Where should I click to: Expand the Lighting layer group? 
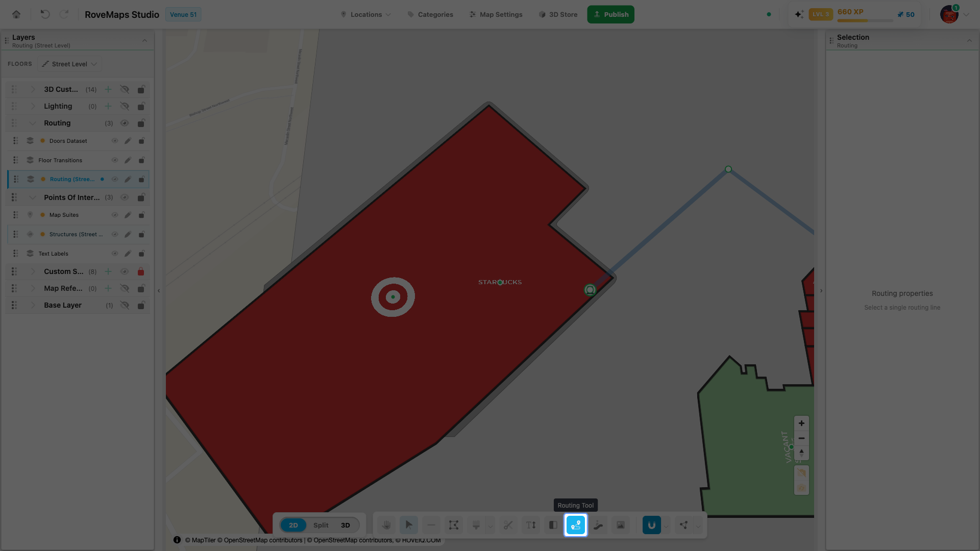[33, 106]
